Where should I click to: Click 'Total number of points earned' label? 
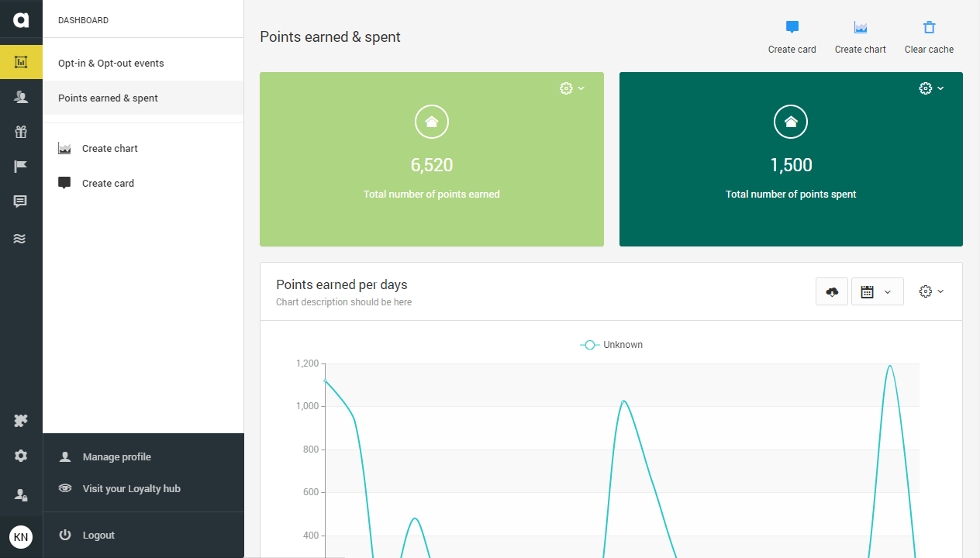click(432, 195)
